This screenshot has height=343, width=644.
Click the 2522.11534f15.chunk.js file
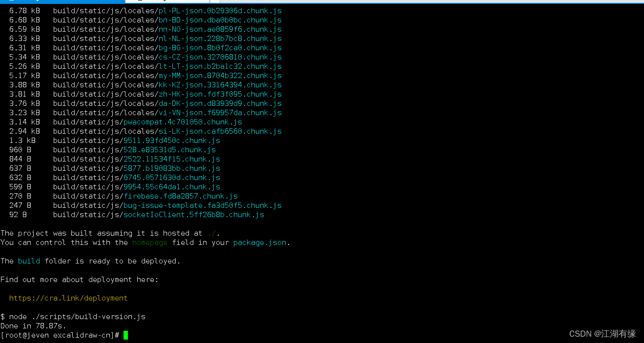tap(172, 159)
